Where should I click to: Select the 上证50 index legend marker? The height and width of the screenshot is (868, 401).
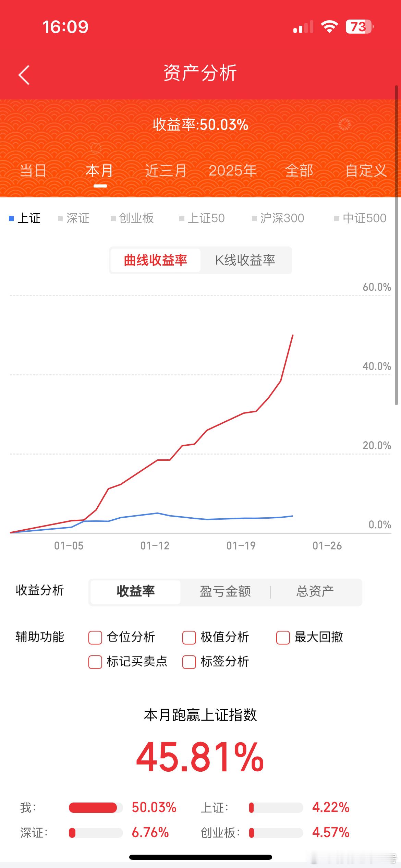point(182,218)
